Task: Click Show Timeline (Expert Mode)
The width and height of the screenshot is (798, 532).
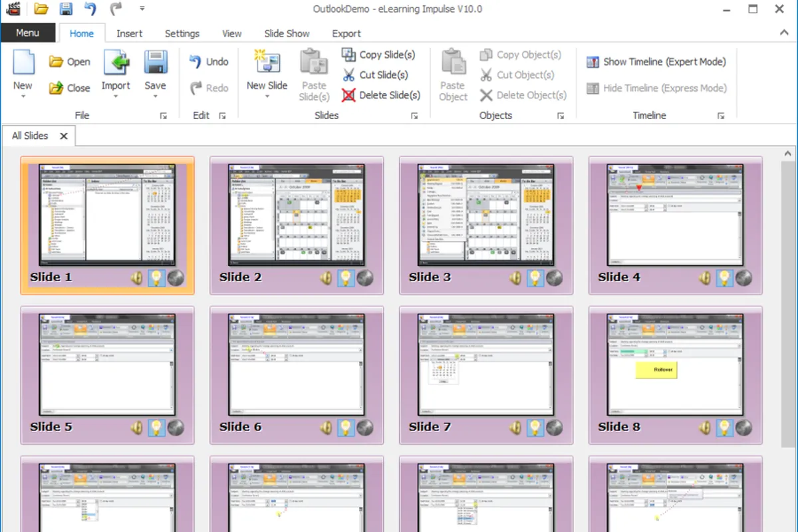Action: [x=656, y=62]
